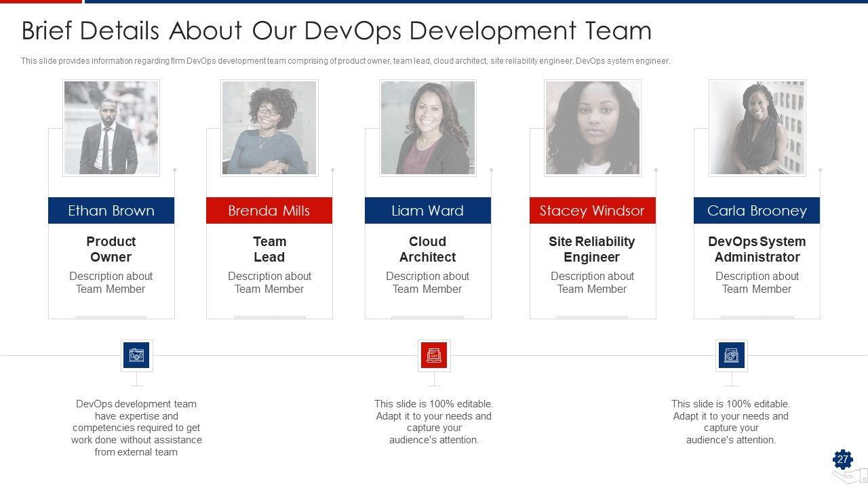Select Ethan Brown's photo

tap(111, 128)
